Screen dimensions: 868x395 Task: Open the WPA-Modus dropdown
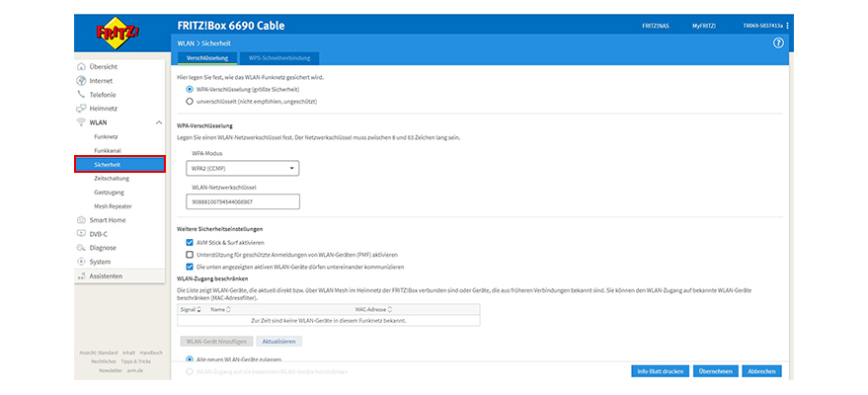pos(242,169)
